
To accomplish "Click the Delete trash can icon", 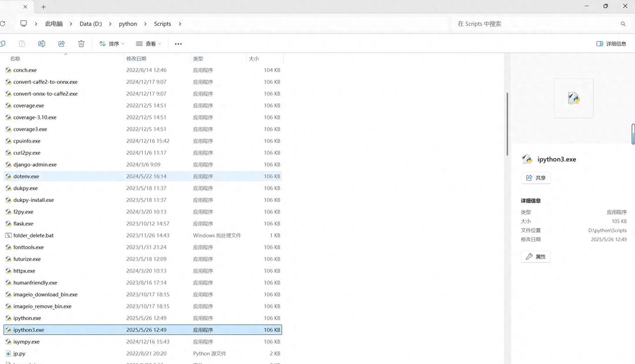I will [x=81, y=44].
